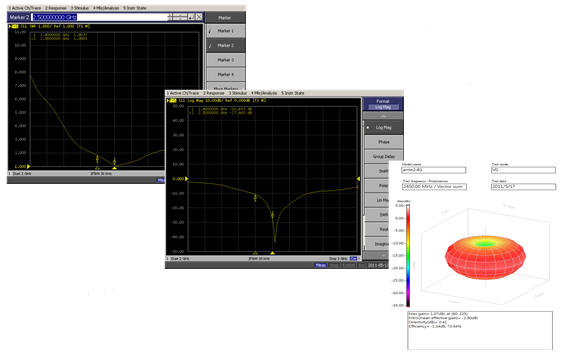Click the Max gain results text box
This screenshot has height=360, width=570.
pos(480,330)
